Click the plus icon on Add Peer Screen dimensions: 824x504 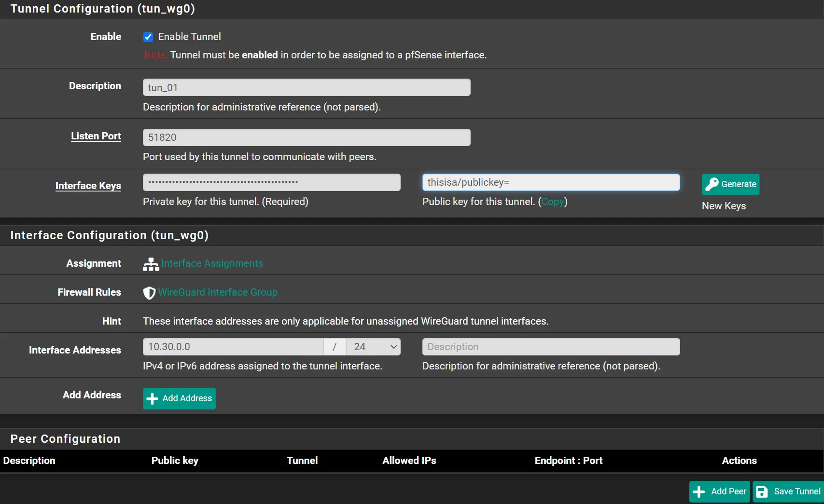click(x=699, y=491)
